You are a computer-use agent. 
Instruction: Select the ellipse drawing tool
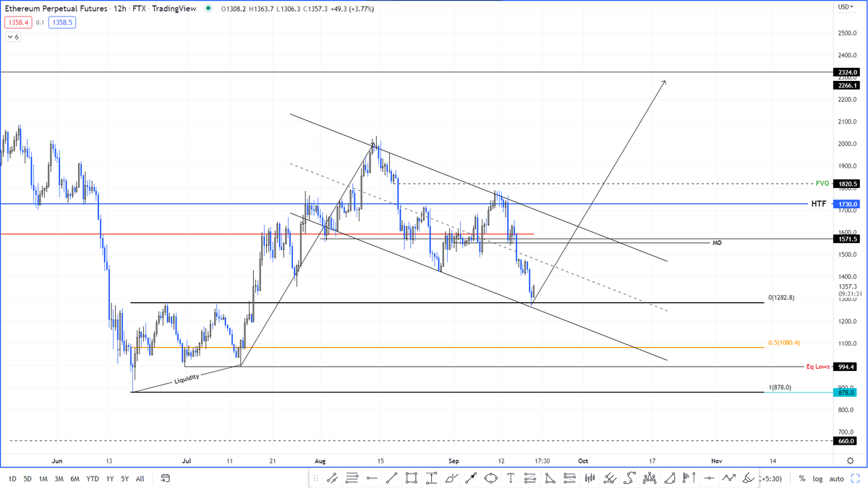492,478
